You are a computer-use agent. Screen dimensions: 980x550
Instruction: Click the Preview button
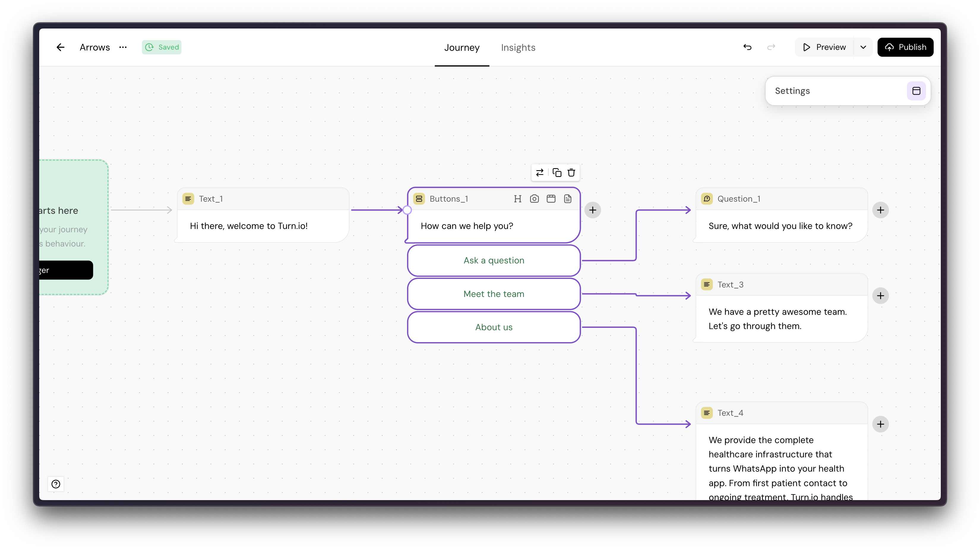point(824,47)
